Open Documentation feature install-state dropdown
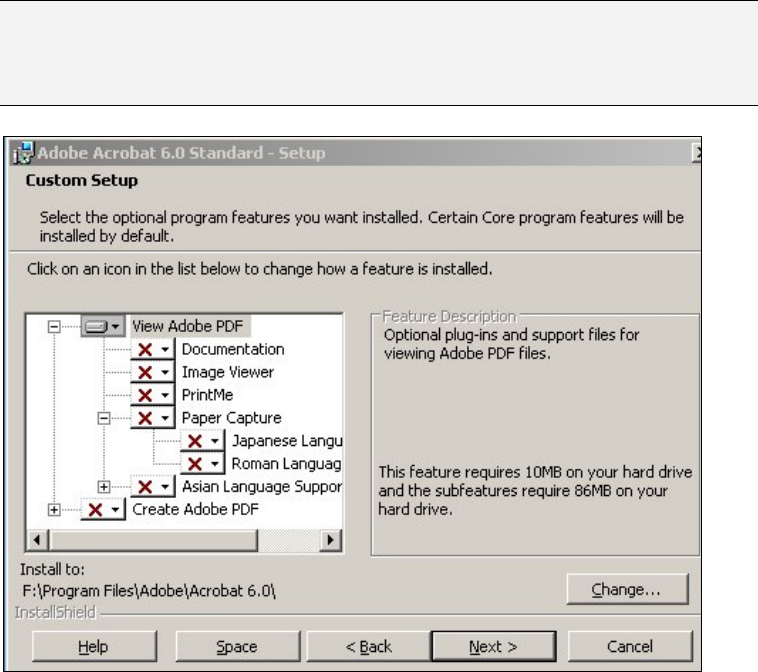 [152, 349]
